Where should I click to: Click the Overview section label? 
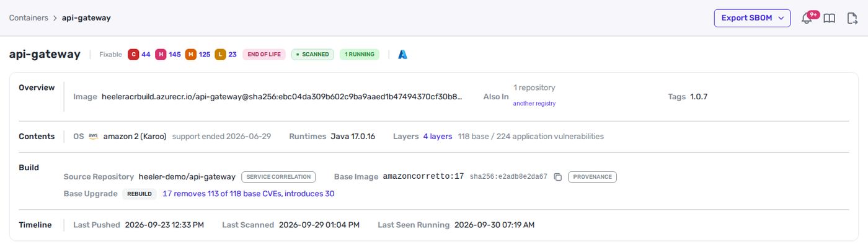tap(37, 88)
